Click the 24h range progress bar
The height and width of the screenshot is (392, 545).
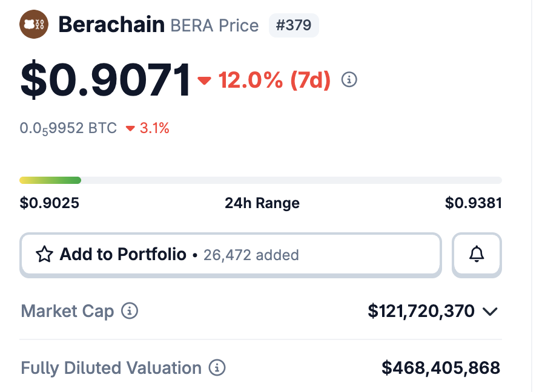point(260,180)
